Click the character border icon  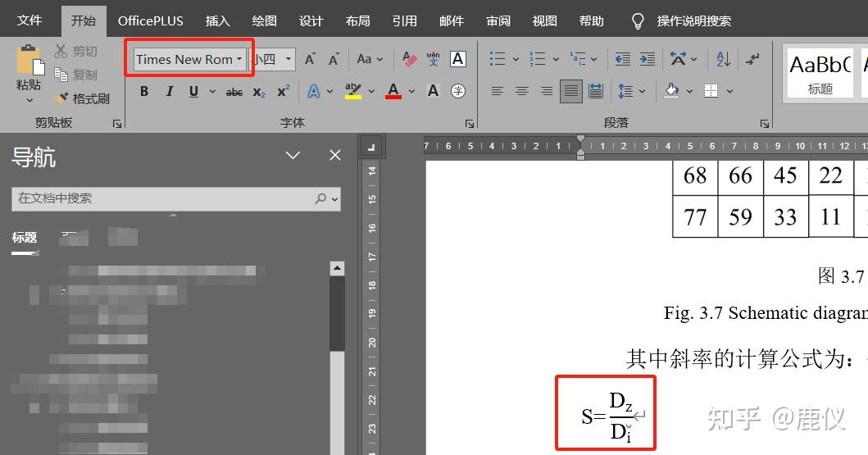458,59
